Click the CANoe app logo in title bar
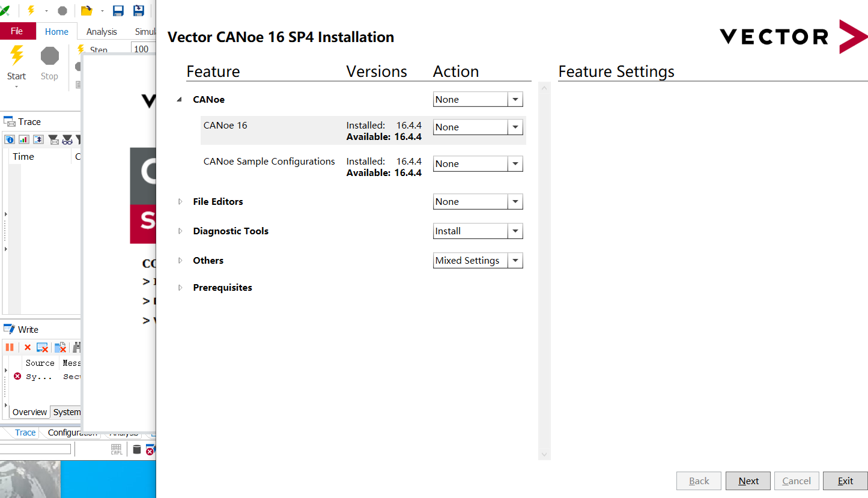 5,10
